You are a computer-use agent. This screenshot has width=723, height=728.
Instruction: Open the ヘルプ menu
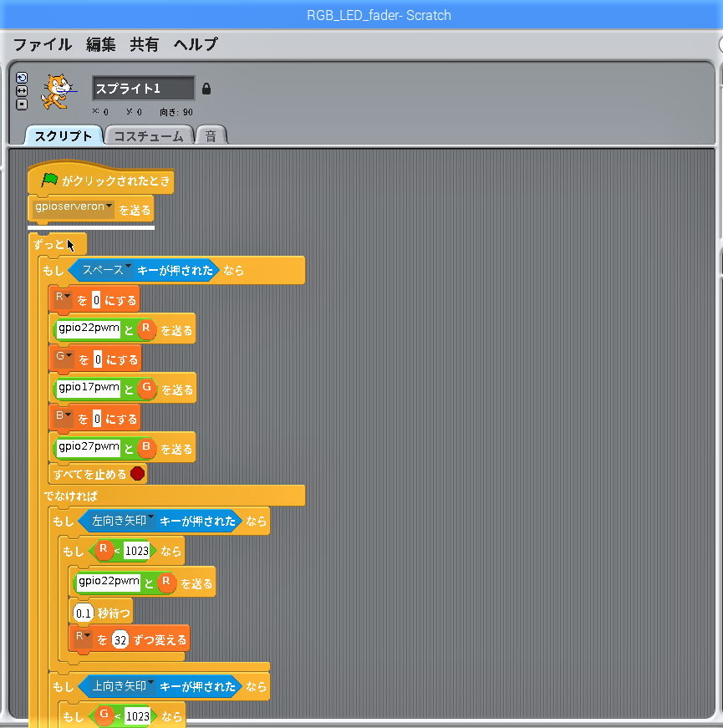click(x=196, y=44)
